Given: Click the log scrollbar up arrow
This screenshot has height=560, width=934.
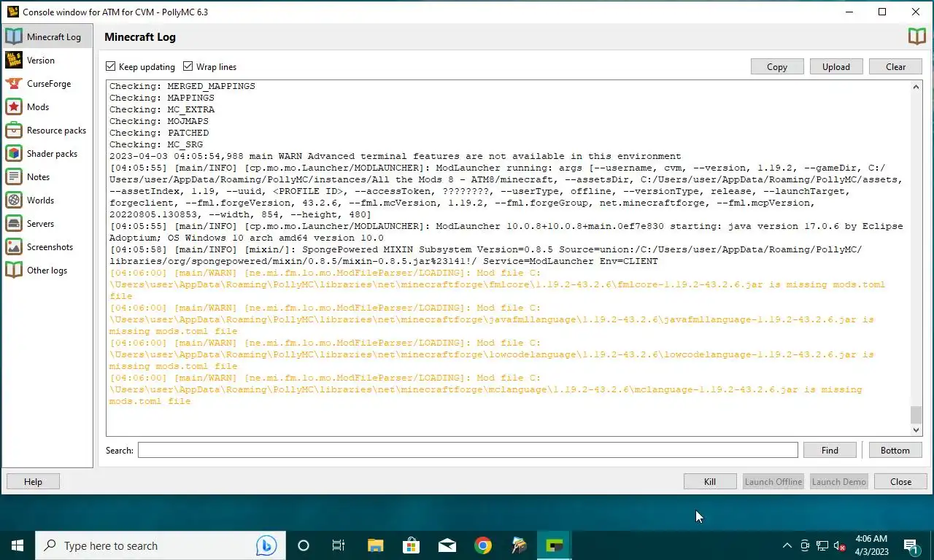Looking at the screenshot, I should coord(916,87).
